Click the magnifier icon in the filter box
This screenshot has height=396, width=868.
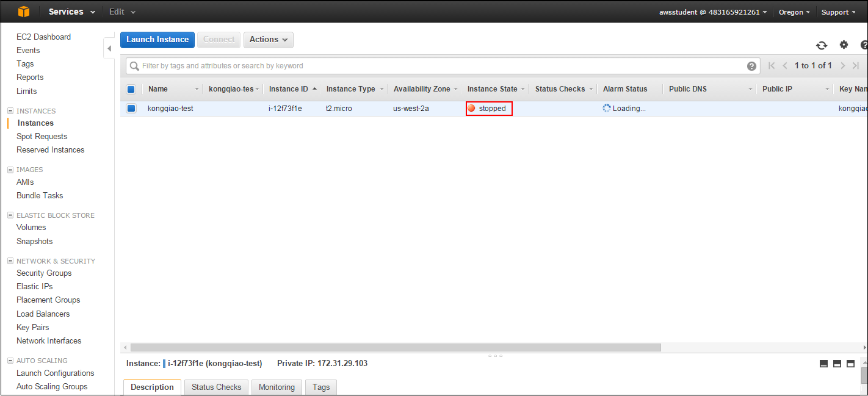point(134,66)
